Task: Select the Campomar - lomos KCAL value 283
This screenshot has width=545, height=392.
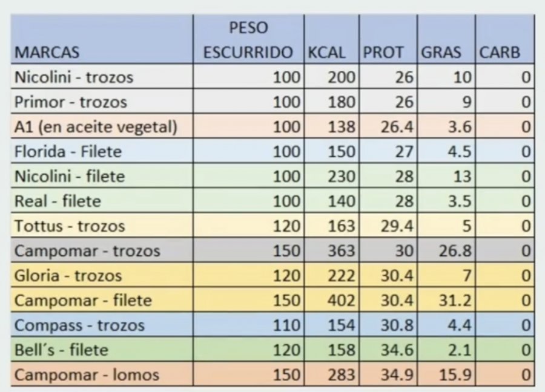Action: coord(342,374)
